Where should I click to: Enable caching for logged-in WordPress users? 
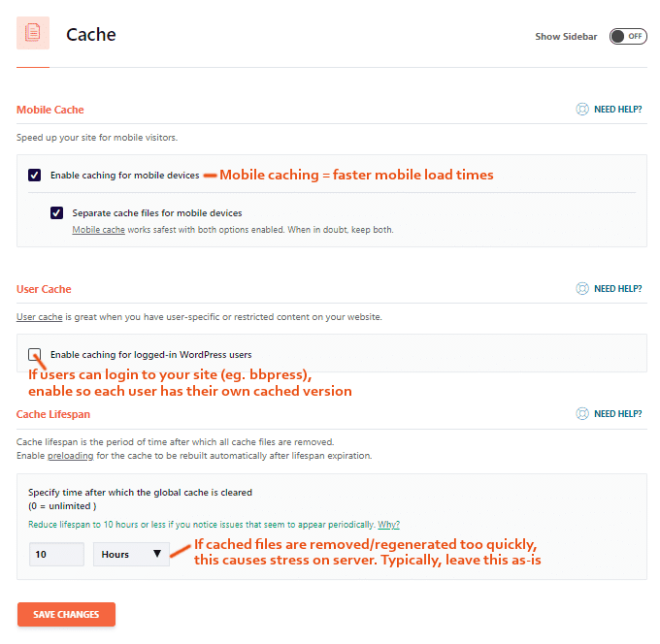click(35, 354)
